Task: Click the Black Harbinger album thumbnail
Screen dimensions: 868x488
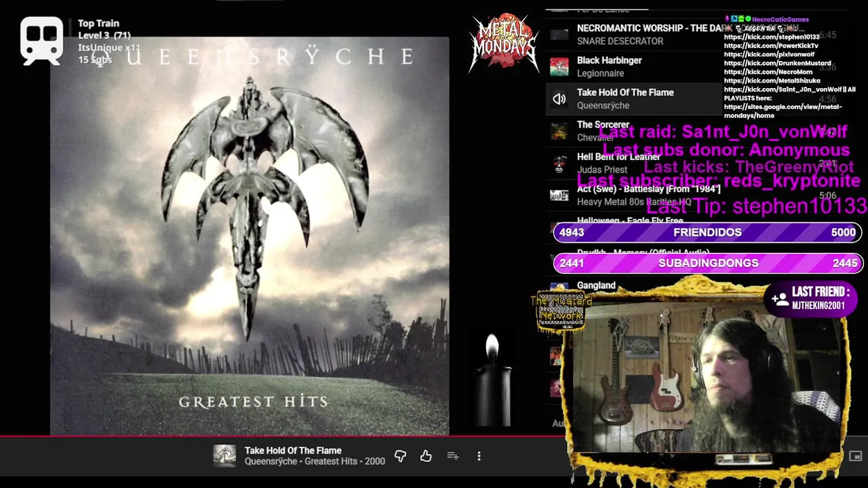Action: pyautogui.click(x=559, y=66)
